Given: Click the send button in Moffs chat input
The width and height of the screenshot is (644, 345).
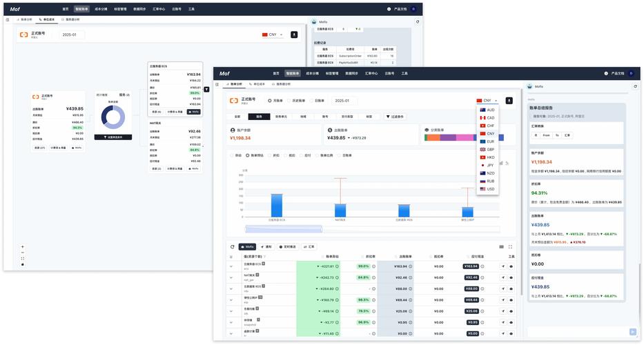Looking at the screenshot, I should click(x=633, y=332).
